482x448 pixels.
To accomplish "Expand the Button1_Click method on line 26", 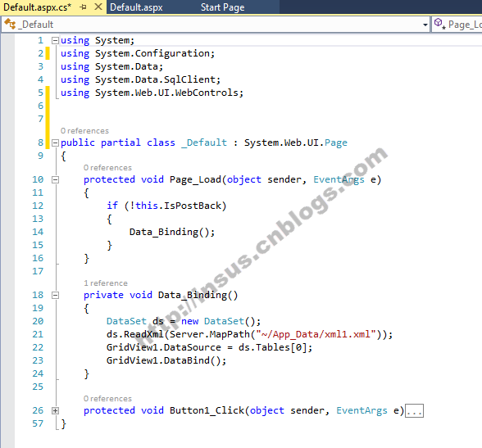I will (55, 410).
